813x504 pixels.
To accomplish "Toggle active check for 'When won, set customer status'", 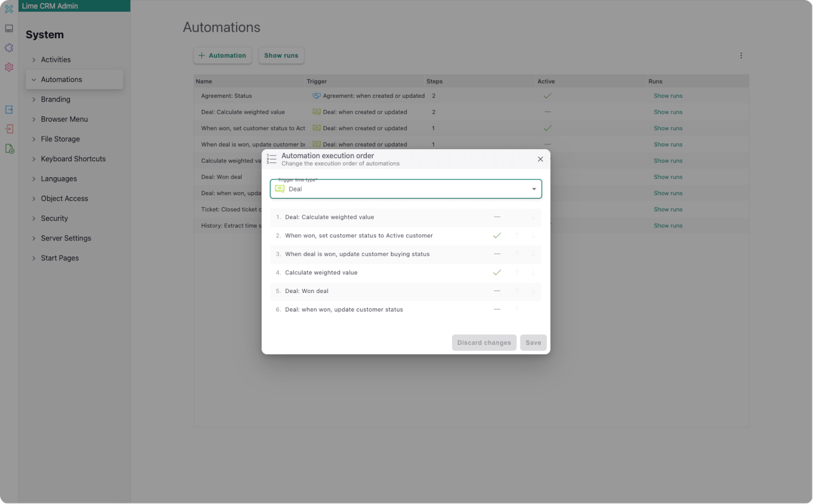I will tap(496, 235).
